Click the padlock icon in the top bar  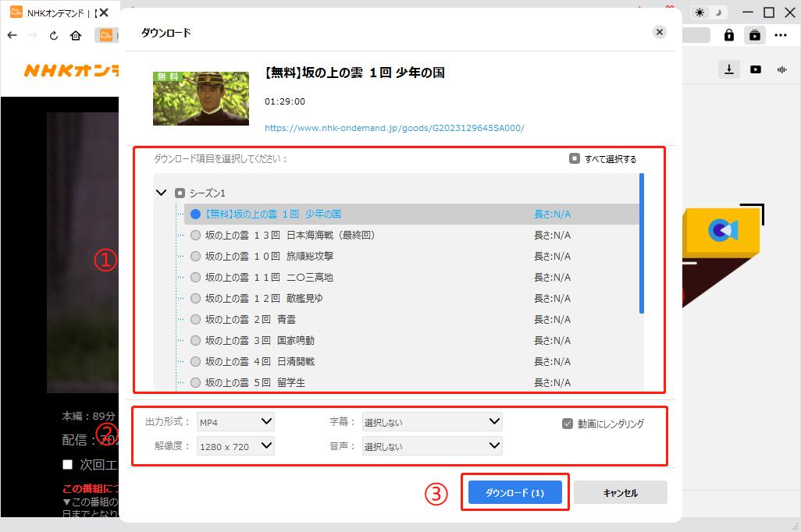[728, 35]
